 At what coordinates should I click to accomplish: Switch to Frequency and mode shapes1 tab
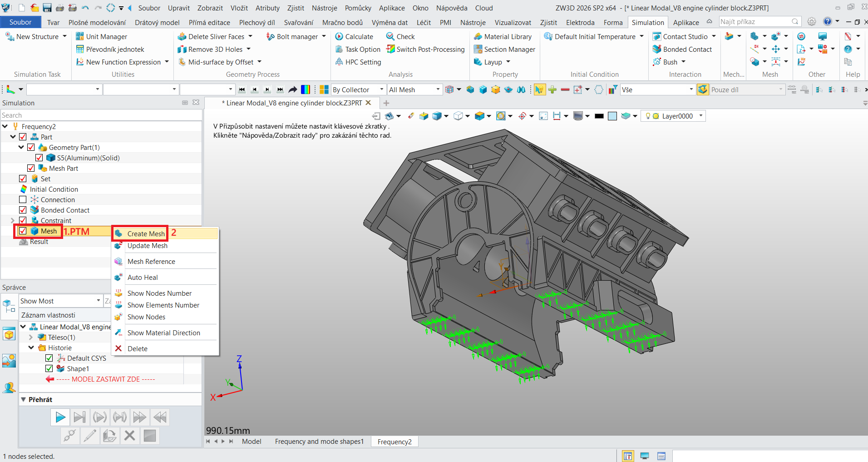point(319,441)
